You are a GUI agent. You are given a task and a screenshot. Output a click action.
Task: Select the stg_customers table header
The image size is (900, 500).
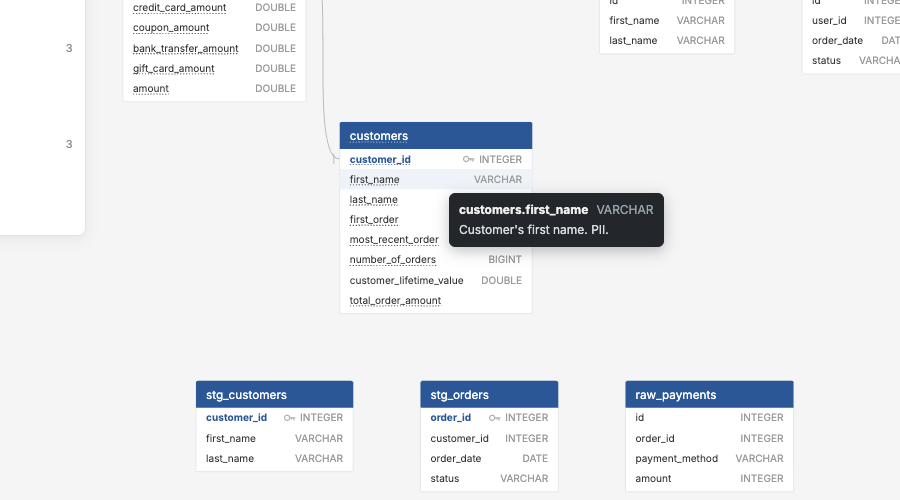coord(274,394)
